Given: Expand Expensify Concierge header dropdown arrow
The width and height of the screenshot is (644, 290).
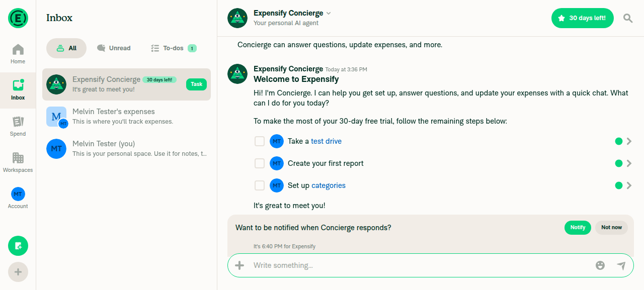Looking at the screenshot, I should point(329,13).
